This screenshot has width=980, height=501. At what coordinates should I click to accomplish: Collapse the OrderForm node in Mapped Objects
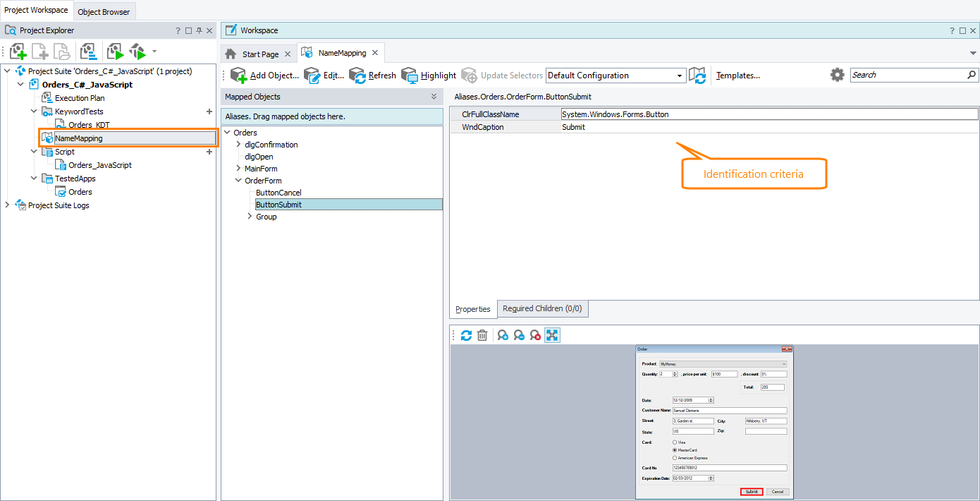tap(238, 180)
